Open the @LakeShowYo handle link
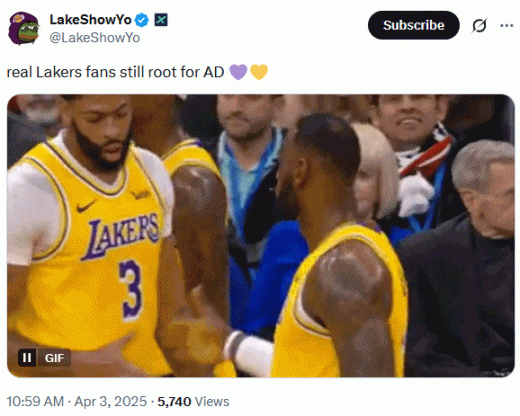This screenshot has width=520, height=416. (x=95, y=38)
